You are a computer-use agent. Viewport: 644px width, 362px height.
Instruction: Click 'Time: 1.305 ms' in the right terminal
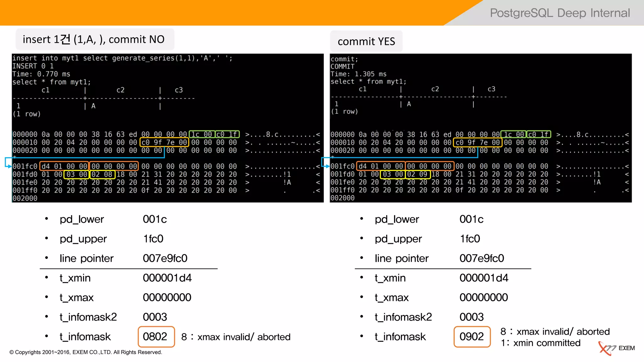click(x=358, y=74)
